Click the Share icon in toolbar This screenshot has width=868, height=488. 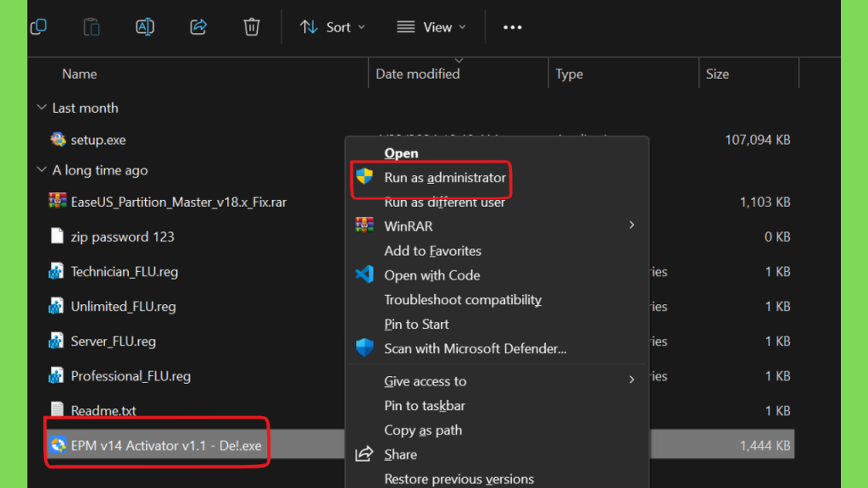(198, 26)
